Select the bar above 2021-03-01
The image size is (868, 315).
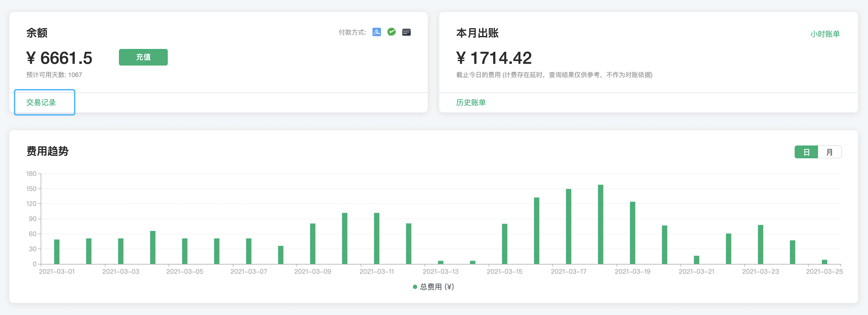pyautogui.click(x=56, y=252)
